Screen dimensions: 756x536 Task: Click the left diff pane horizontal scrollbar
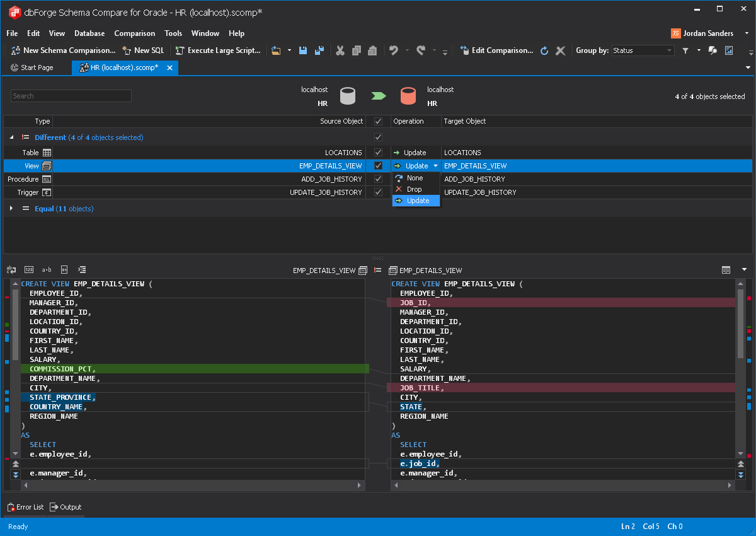[193, 486]
